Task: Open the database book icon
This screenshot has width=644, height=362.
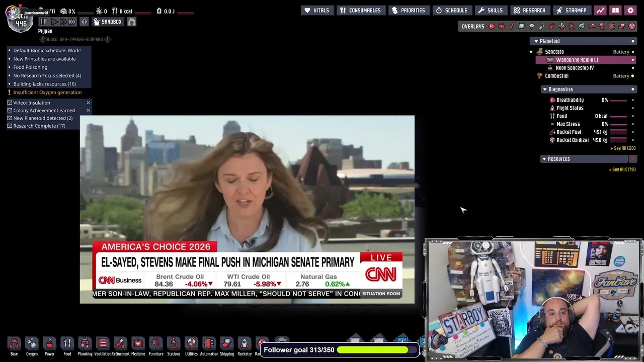Action: tap(615, 10)
